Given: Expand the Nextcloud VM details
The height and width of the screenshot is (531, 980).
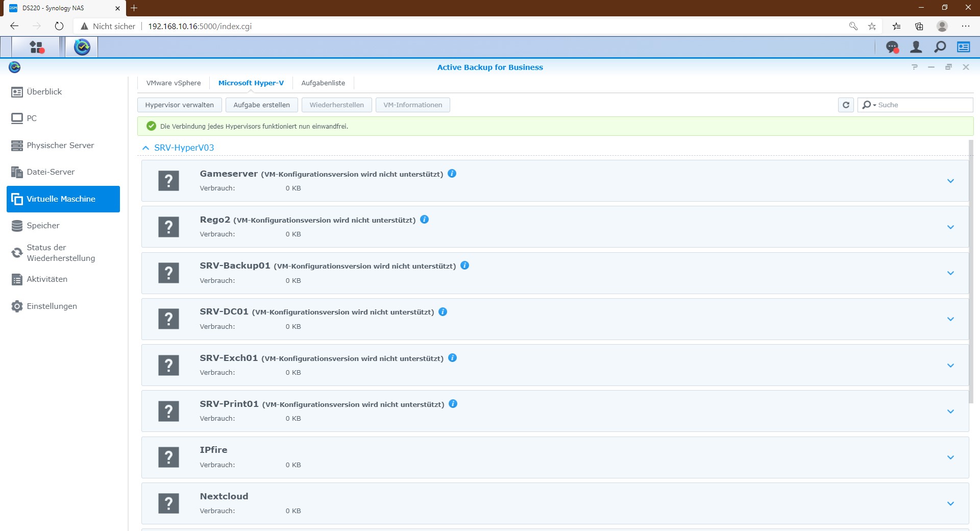Looking at the screenshot, I should 950,503.
